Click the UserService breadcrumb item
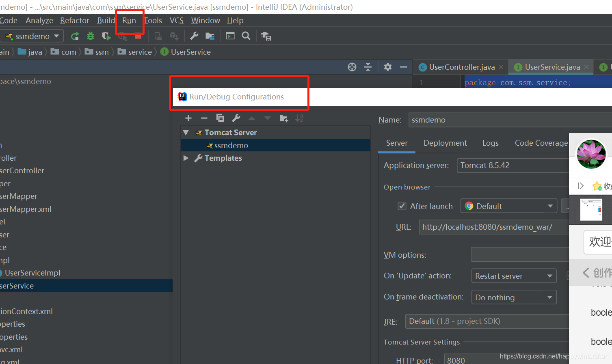612x364 pixels. pyautogui.click(x=186, y=52)
